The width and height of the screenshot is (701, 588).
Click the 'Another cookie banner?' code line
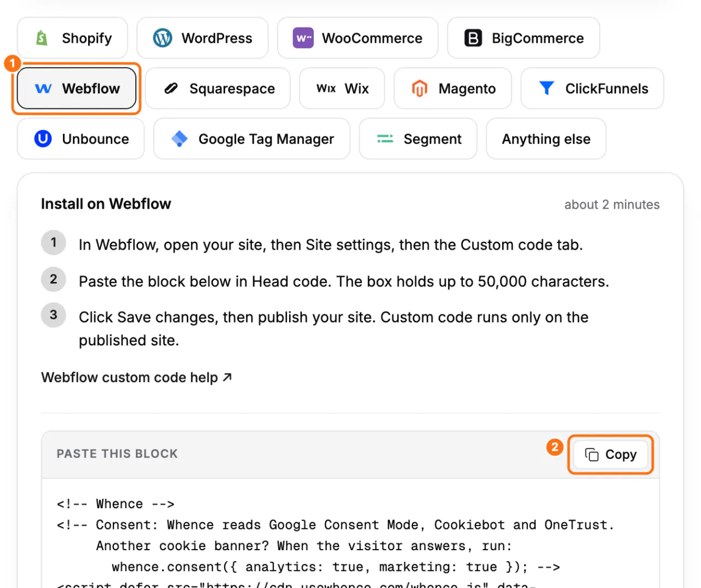click(x=304, y=546)
